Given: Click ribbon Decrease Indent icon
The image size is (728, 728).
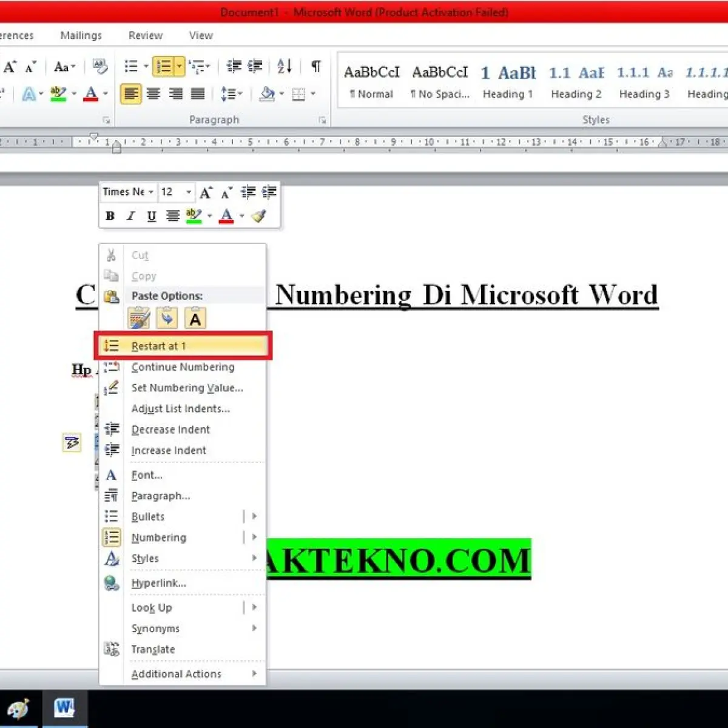Looking at the screenshot, I should (x=234, y=66).
